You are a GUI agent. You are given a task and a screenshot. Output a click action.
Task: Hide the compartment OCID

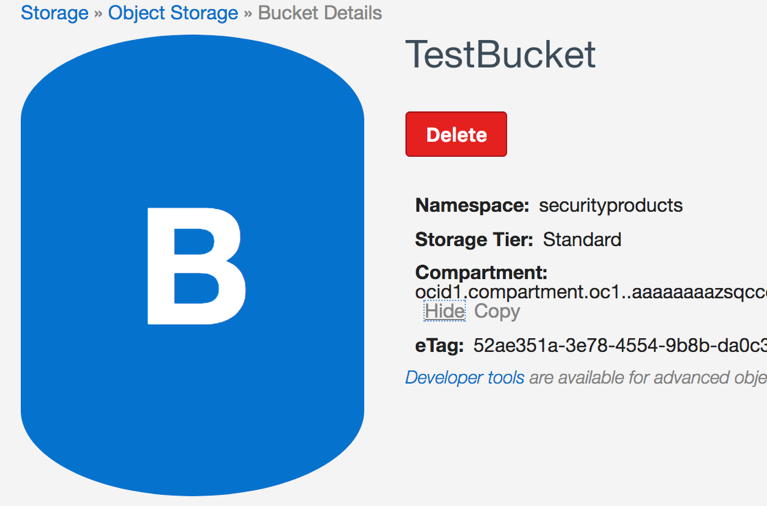tap(444, 311)
